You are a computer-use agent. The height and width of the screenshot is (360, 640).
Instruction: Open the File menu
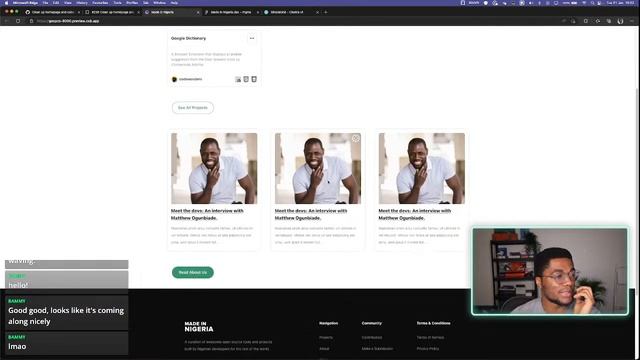(x=45, y=3)
